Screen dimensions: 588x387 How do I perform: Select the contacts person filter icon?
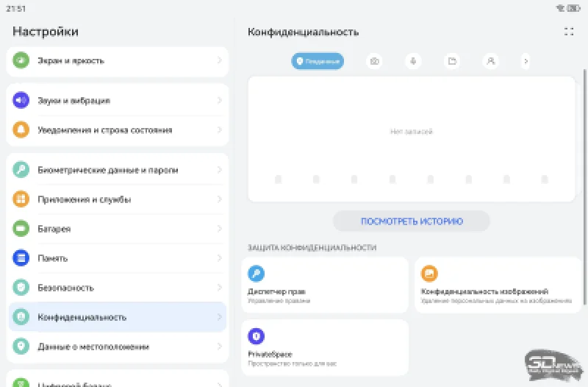pos(490,61)
